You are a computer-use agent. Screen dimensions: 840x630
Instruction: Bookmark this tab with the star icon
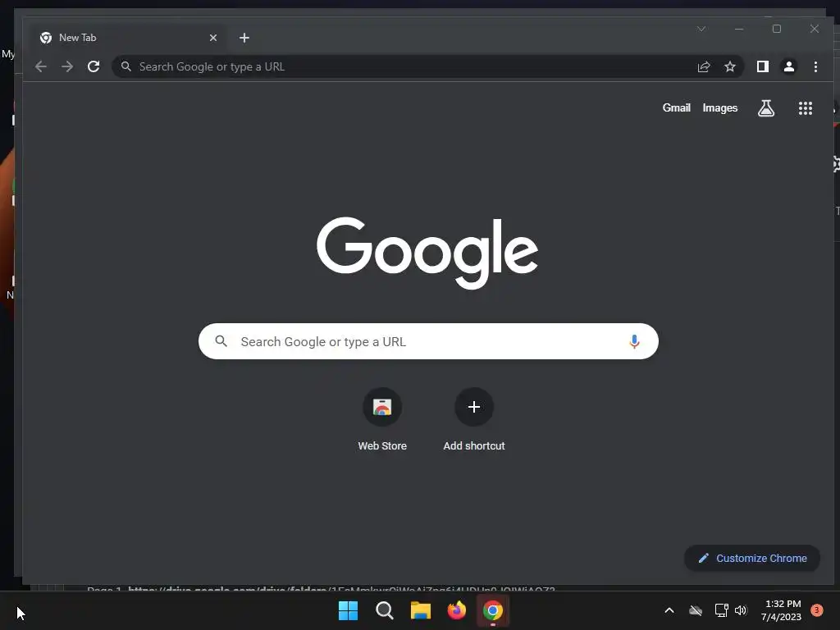tap(729, 66)
